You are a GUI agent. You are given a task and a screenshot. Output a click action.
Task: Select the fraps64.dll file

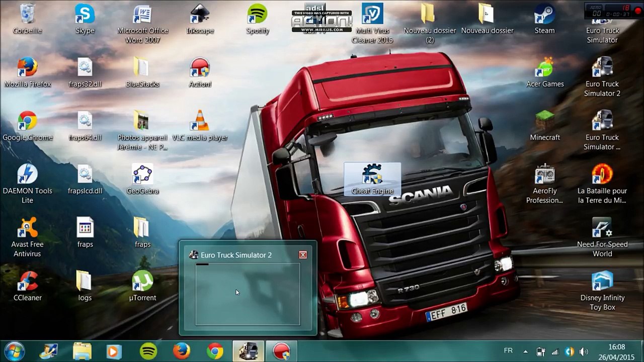(85, 126)
